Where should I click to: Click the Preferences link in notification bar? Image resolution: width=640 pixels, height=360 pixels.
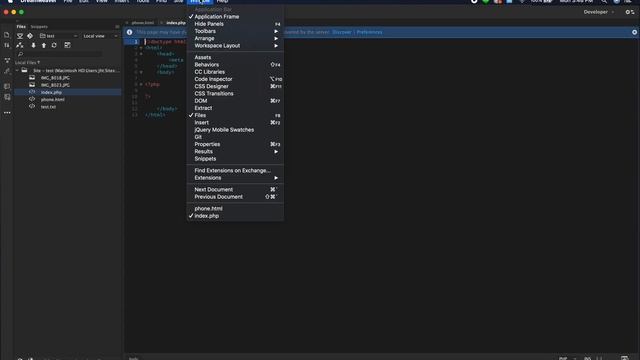pyautogui.click(x=369, y=32)
